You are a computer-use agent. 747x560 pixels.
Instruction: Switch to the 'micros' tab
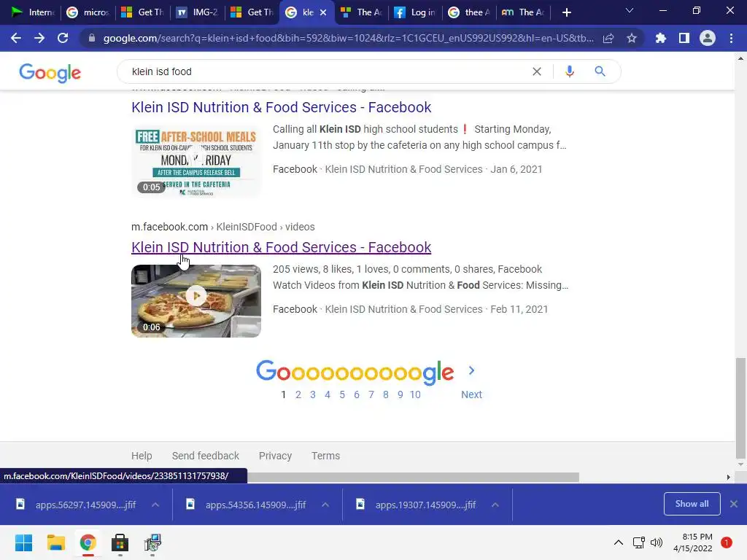coord(88,13)
